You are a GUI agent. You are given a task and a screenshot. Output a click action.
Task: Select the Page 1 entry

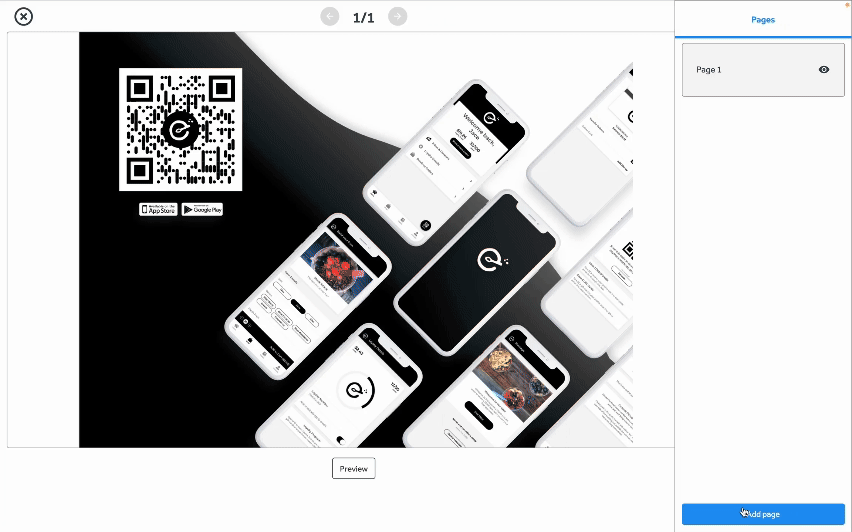coord(763,70)
